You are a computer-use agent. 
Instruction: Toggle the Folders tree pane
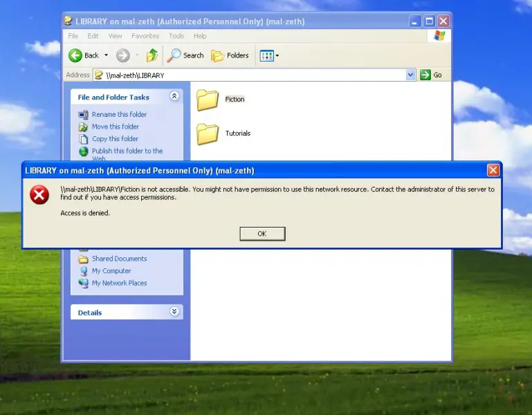[x=230, y=55]
